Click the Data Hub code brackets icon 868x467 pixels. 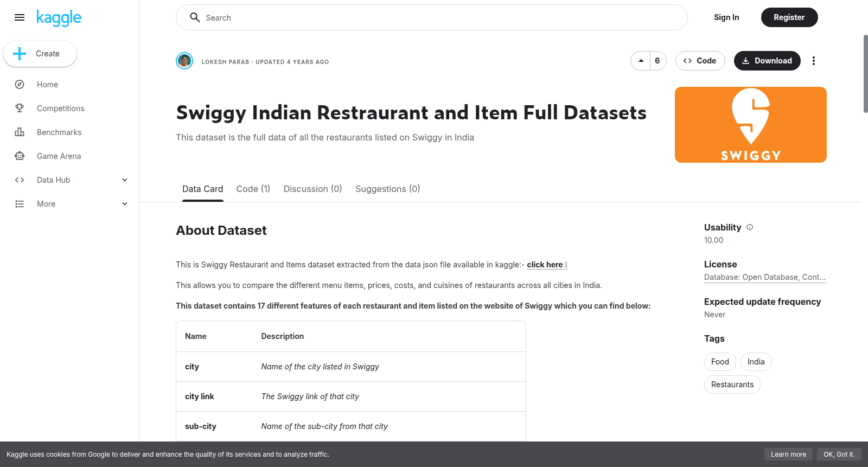(20, 180)
